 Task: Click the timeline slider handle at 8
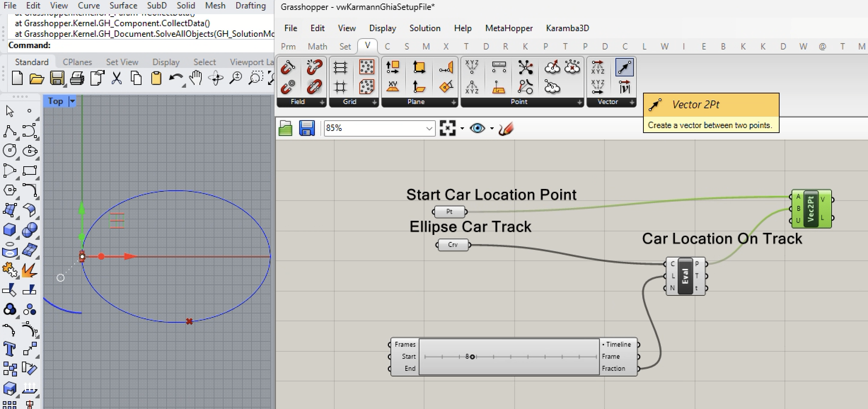(472, 357)
